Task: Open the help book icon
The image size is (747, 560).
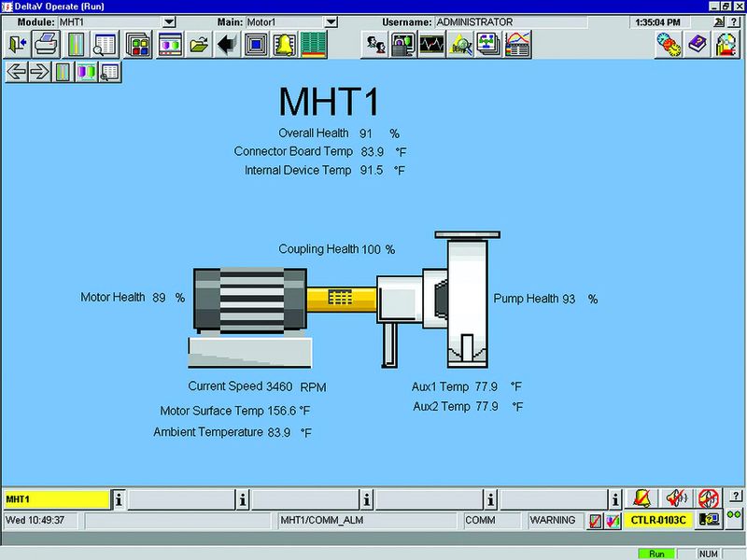Action: tap(697, 45)
